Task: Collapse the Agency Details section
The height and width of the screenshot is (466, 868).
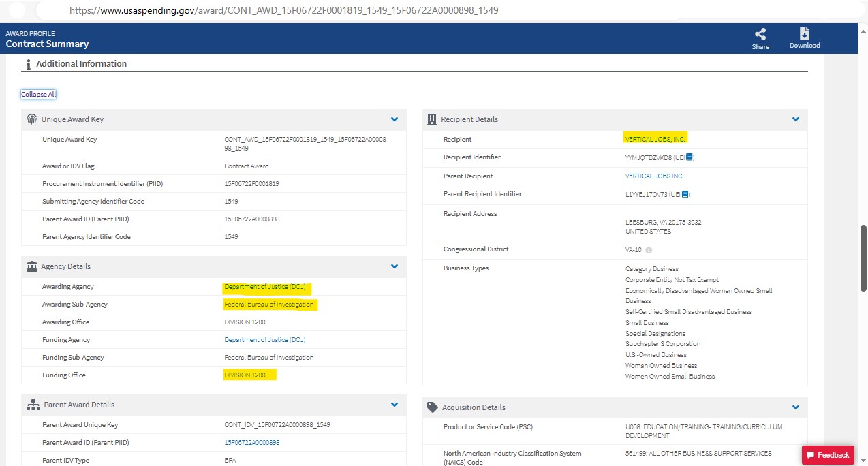Action: tap(394, 266)
